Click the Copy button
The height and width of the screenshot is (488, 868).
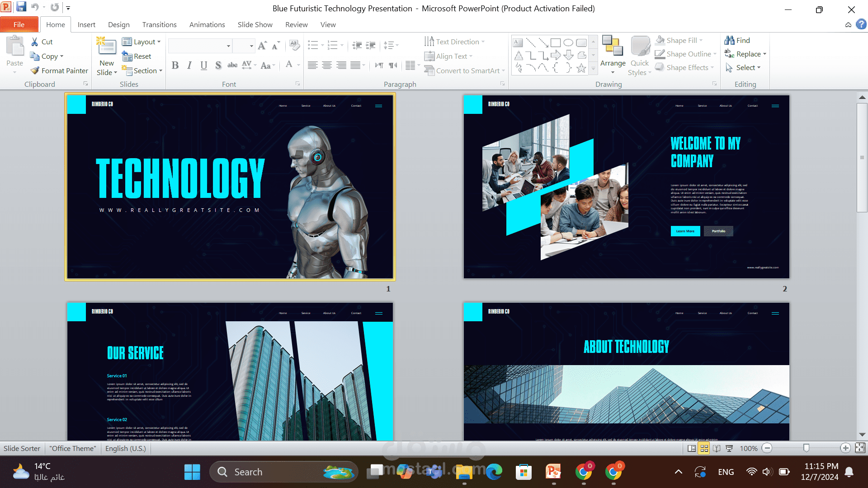pos(47,56)
